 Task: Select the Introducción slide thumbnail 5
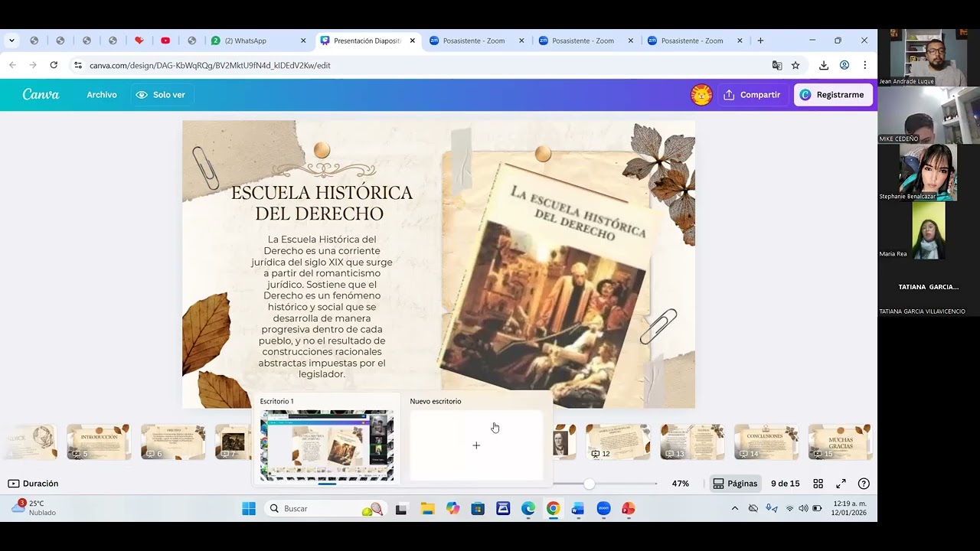(x=99, y=442)
